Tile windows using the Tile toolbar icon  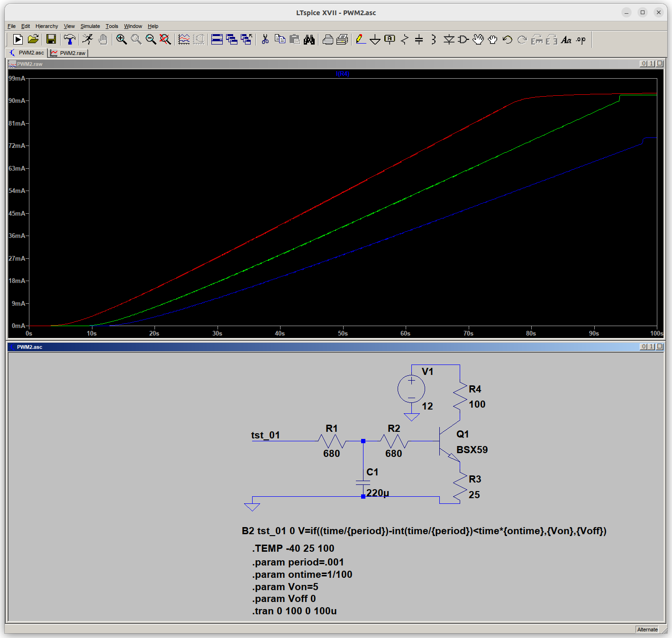pyautogui.click(x=217, y=40)
